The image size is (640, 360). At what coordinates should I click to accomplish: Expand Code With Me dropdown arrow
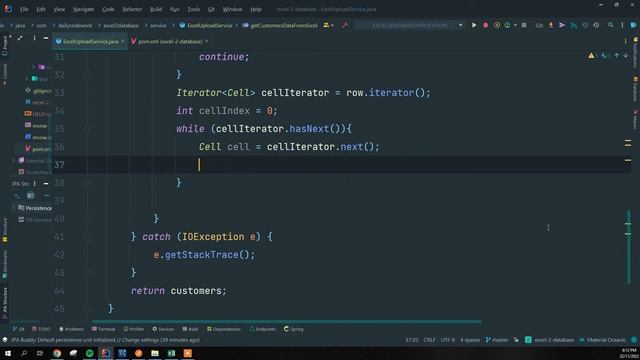click(x=333, y=25)
